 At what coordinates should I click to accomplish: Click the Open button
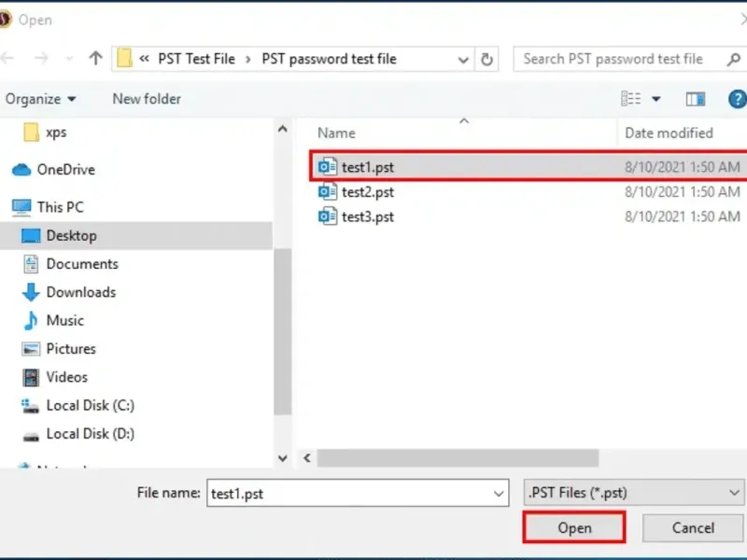574,527
